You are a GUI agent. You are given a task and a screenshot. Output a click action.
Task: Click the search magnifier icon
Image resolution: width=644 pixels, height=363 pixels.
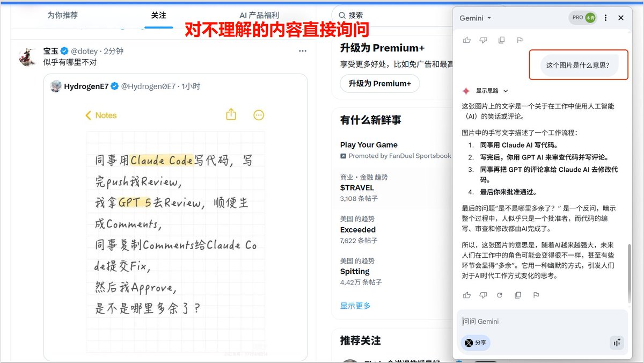[x=341, y=16]
